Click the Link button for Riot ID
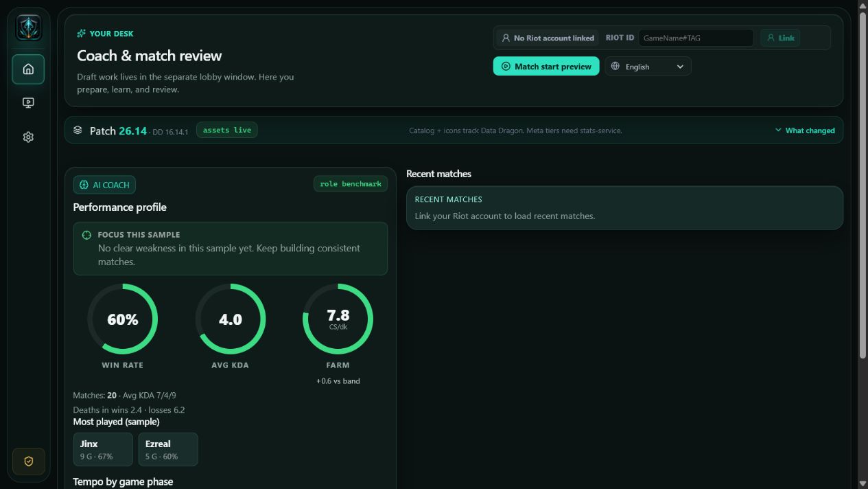The height and width of the screenshot is (489, 868). (x=780, y=38)
